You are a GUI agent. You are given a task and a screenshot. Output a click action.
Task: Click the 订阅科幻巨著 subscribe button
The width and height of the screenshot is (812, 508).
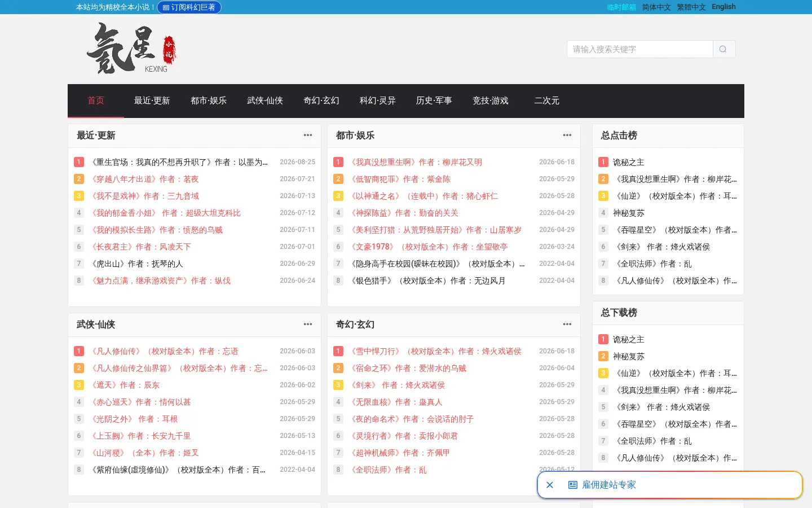click(189, 7)
